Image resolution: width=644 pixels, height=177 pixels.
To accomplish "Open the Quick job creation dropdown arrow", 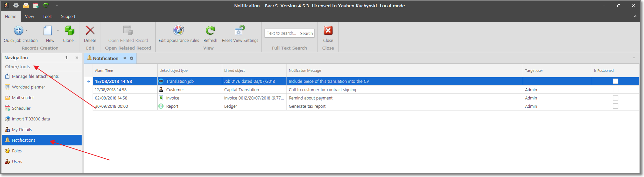I will pyautogui.click(x=26, y=31).
